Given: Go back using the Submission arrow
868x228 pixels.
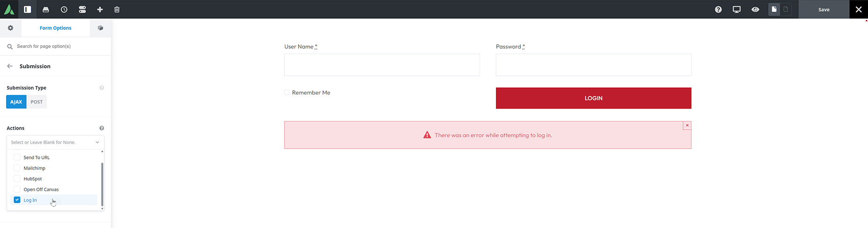Looking at the screenshot, I should [x=10, y=66].
